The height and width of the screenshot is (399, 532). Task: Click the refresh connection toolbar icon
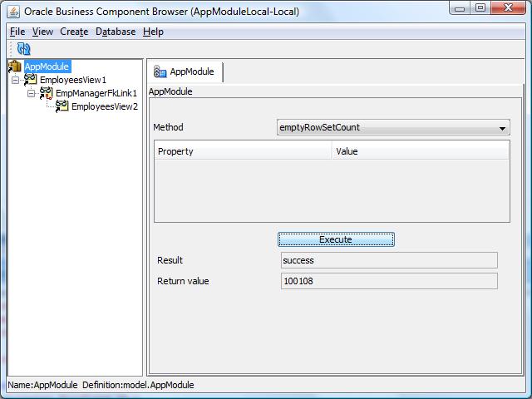[24, 49]
